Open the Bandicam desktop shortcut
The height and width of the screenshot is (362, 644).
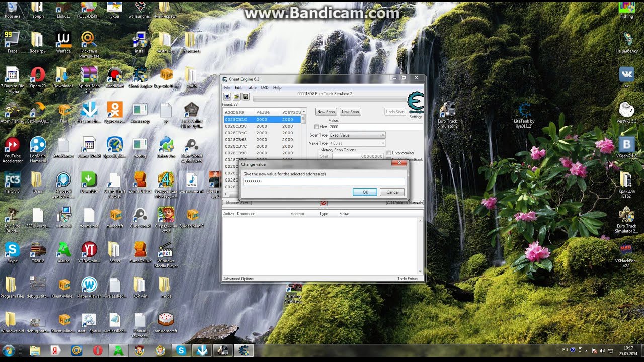pos(115,77)
